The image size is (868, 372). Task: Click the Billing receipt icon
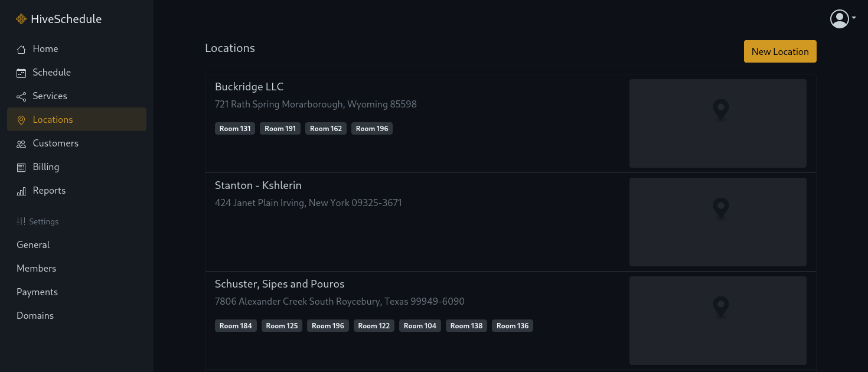pos(21,167)
